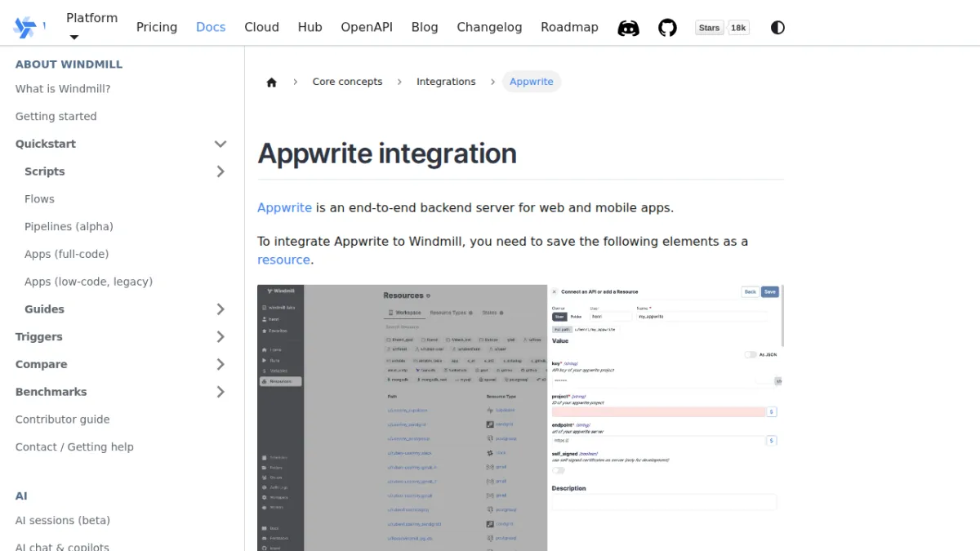Screen dimensions: 980x551
Task: Open the Roadmap page
Action: [569, 27]
